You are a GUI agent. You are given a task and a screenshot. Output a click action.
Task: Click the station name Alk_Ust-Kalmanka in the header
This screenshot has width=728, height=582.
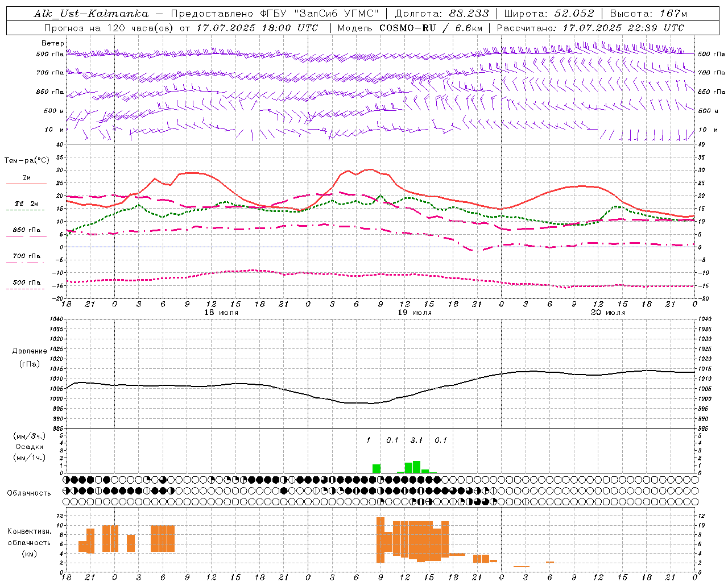pos(91,14)
